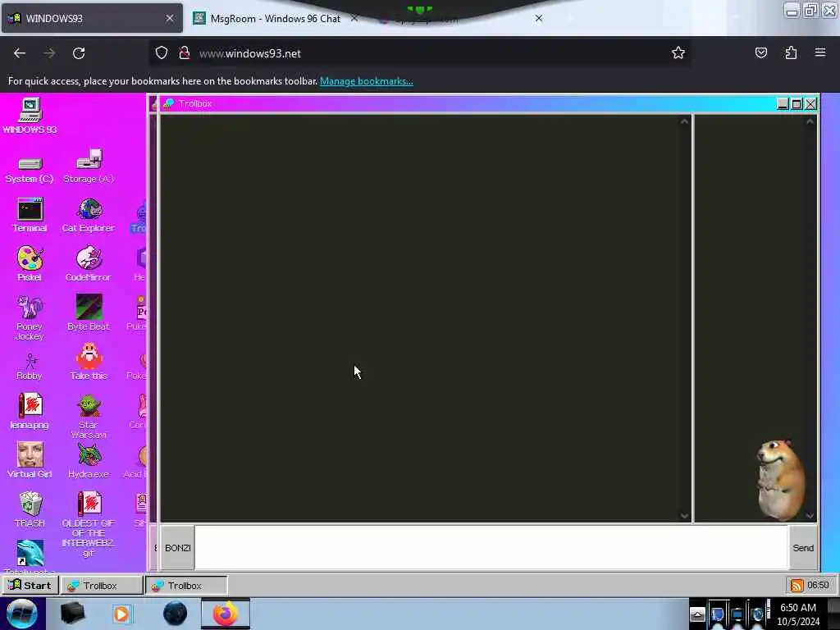Minimize the Trollbox window
This screenshot has width=840, height=630.
click(x=783, y=104)
